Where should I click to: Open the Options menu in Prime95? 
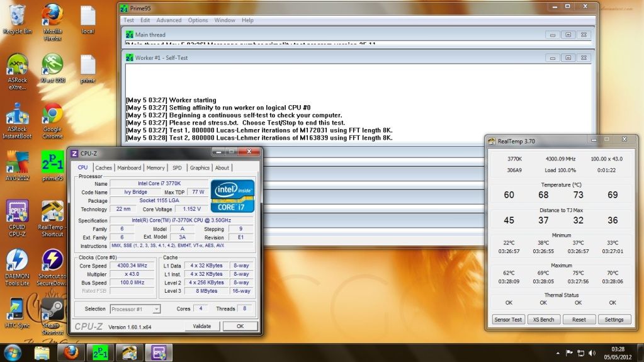pos(198,20)
